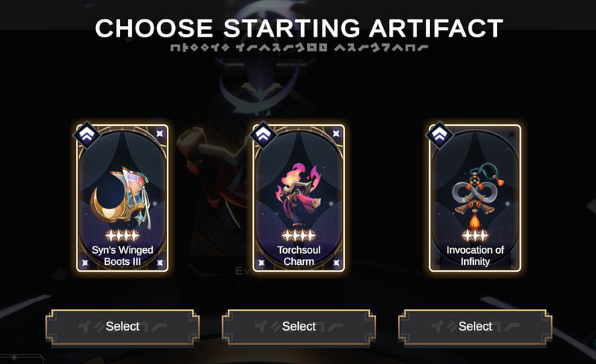596x364 pixels.
Task: Click sparkle corner icon on Torchsoul Charm card
Action: (337, 133)
